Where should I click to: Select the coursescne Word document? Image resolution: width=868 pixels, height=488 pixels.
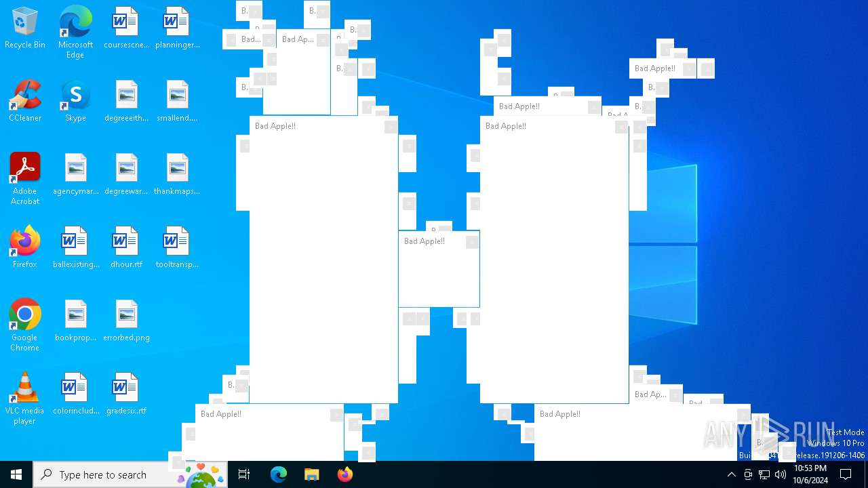tap(126, 28)
